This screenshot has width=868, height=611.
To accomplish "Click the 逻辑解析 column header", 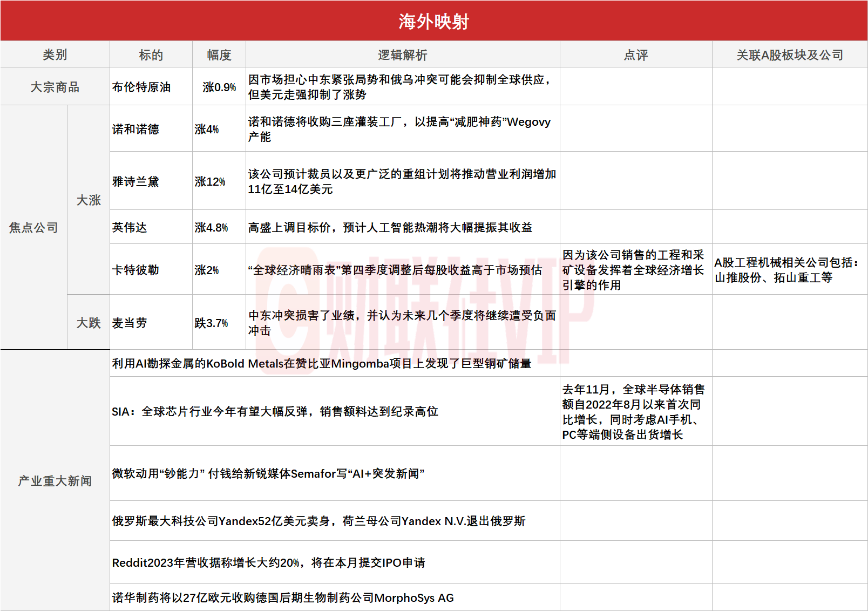I will click(402, 55).
